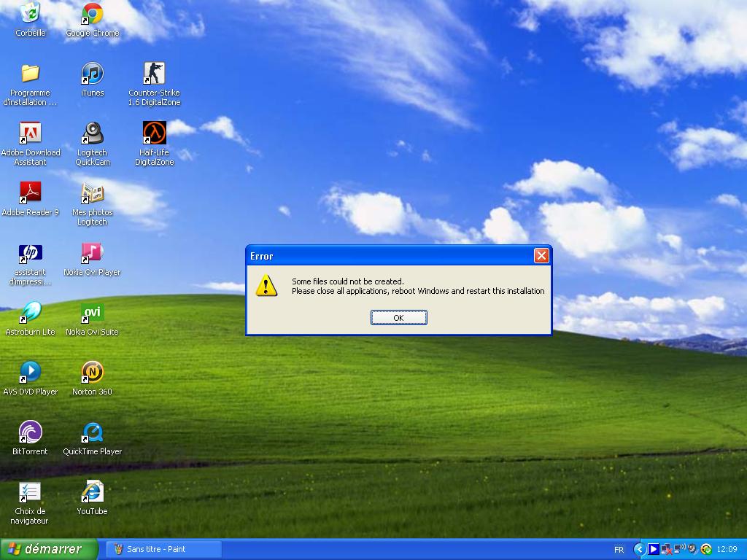The height and width of the screenshot is (560, 747).
Task: Click OK in the Error dialog
Action: coord(399,318)
